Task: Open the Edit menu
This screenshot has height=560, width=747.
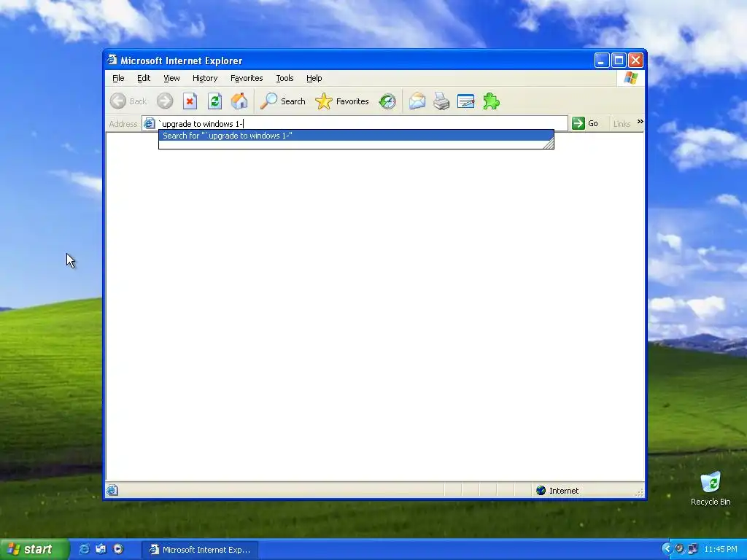Action: [x=144, y=78]
